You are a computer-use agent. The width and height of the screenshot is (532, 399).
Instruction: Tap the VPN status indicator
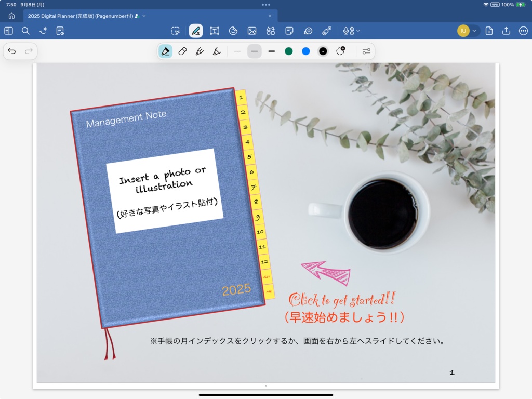495,5
